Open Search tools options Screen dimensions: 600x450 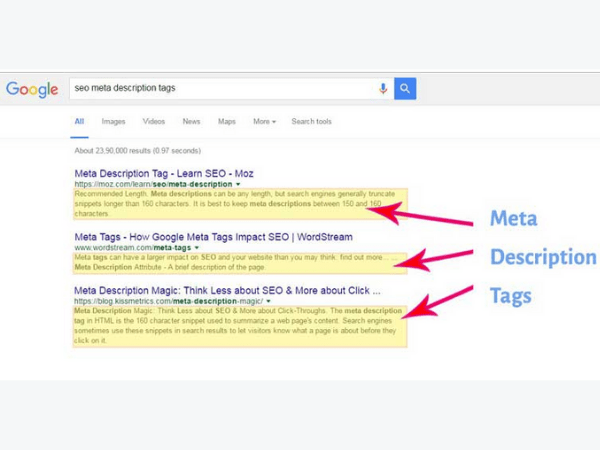coord(311,122)
